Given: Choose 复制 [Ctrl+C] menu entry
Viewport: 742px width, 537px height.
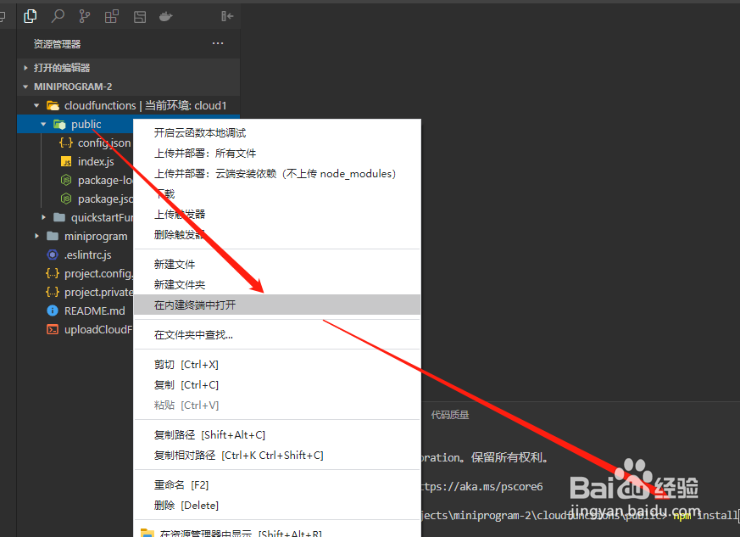Looking at the screenshot, I should pos(277,385).
